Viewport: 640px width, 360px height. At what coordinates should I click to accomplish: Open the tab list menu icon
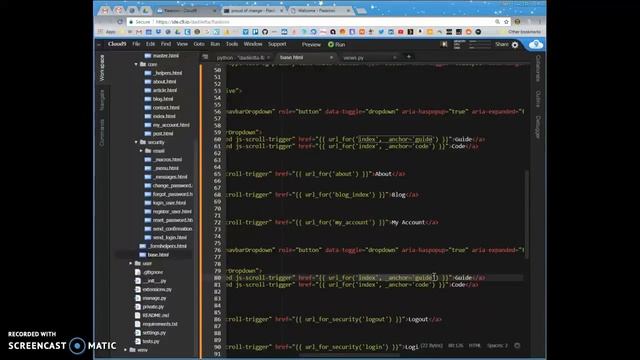tap(205, 57)
